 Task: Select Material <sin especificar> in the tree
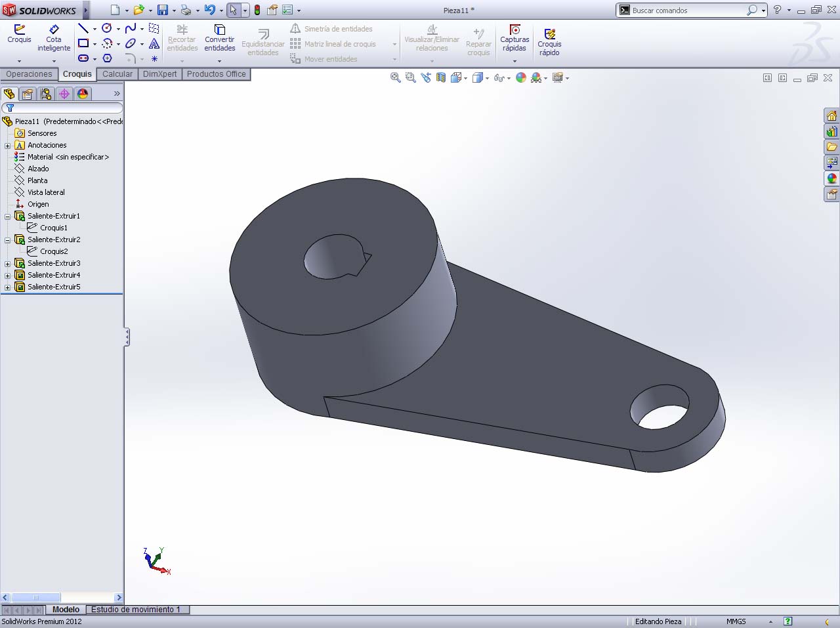tap(68, 157)
